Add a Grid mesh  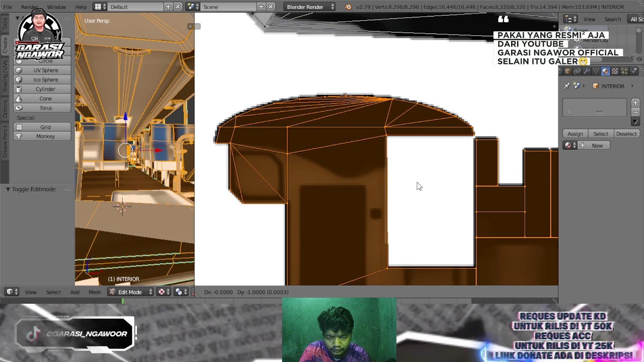[42, 127]
